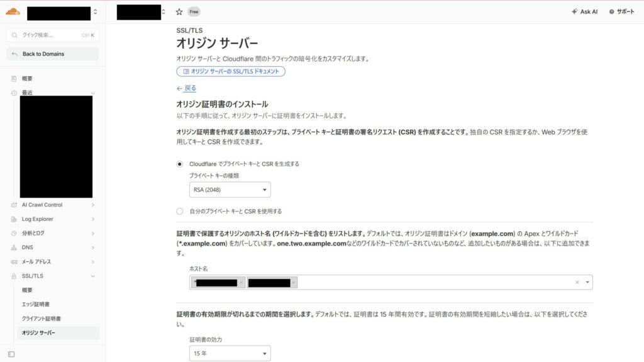
Task: Collapse the 最近 section
Action: tap(93, 93)
